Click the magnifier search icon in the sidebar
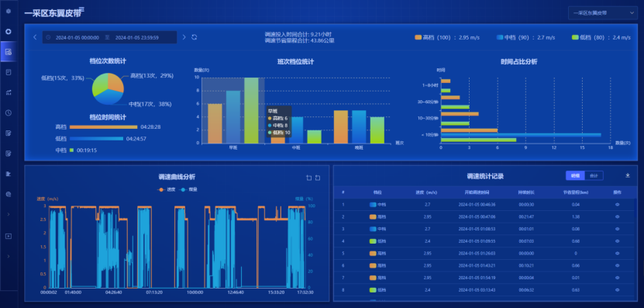This screenshot has height=308, width=644. tap(9, 194)
